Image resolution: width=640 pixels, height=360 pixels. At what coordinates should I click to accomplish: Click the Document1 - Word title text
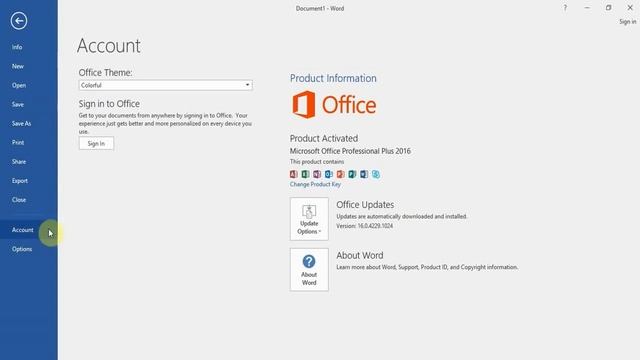[320, 8]
